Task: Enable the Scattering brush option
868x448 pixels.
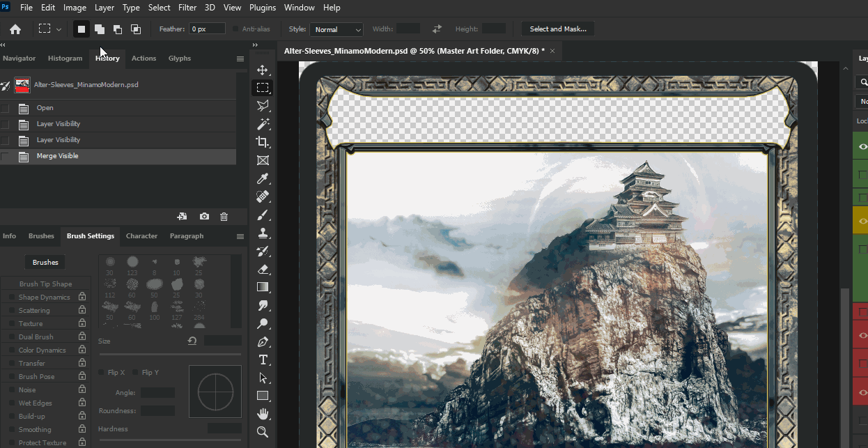Action: click(x=12, y=311)
